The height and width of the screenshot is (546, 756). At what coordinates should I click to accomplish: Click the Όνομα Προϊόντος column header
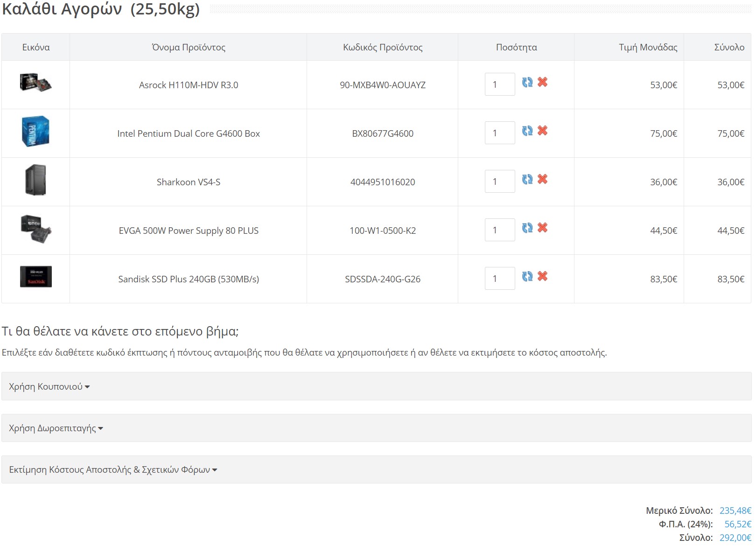(189, 47)
